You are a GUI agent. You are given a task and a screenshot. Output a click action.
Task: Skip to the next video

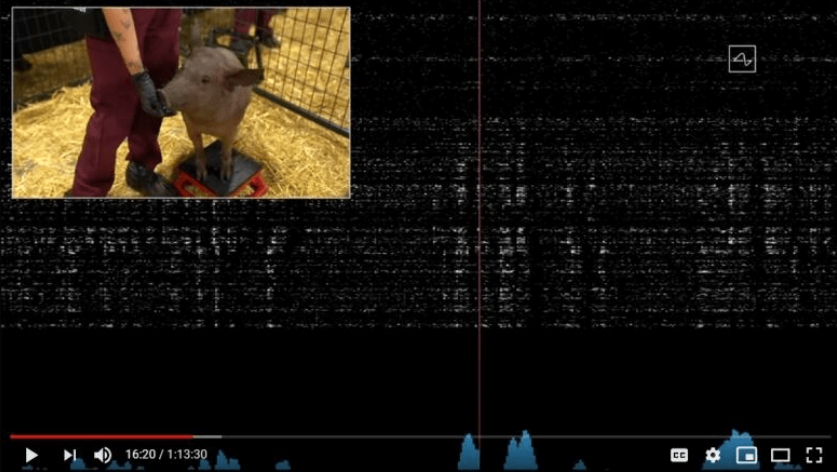tap(70, 455)
